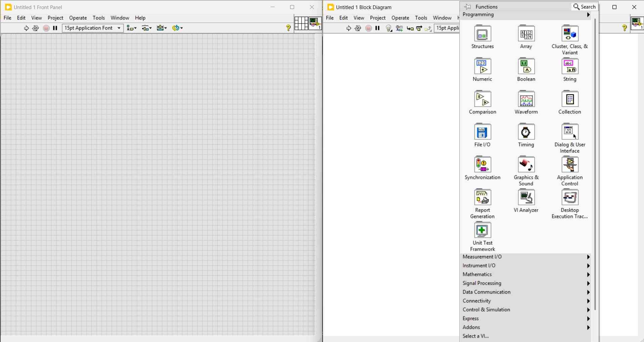The width and height of the screenshot is (644, 342).
Task: Expand the Mathematics category
Action: coord(526,274)
